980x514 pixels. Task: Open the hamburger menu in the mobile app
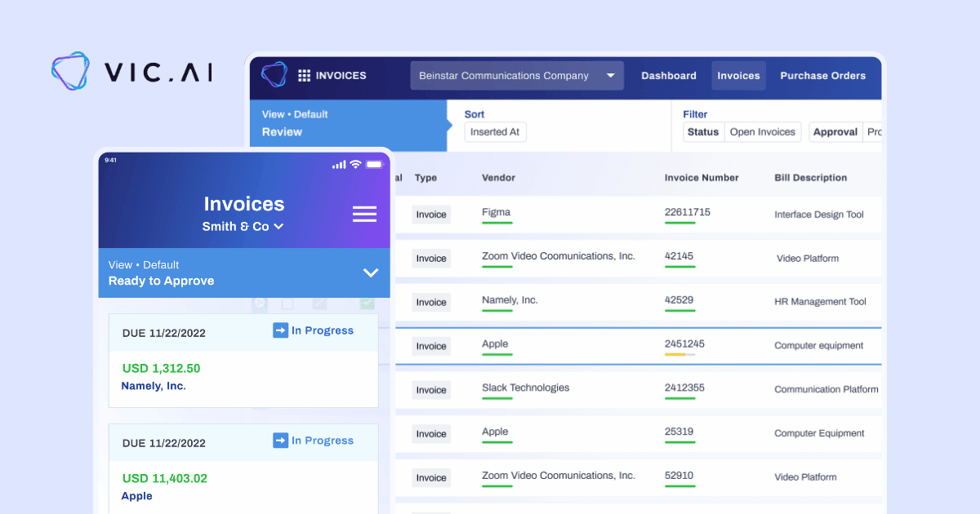pyautogui.click(x=364, y=214)
